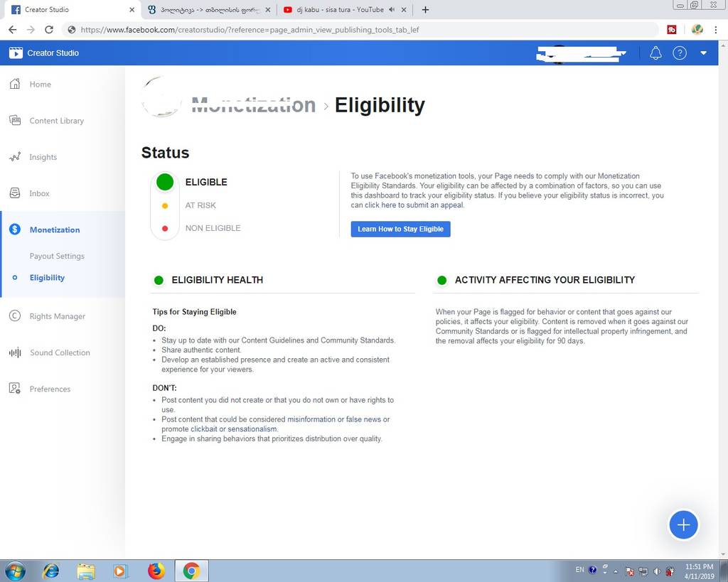This screenshot has width=728, height=582.
Task: Open Windows Media Player taskbar icon
Action: 119,571
